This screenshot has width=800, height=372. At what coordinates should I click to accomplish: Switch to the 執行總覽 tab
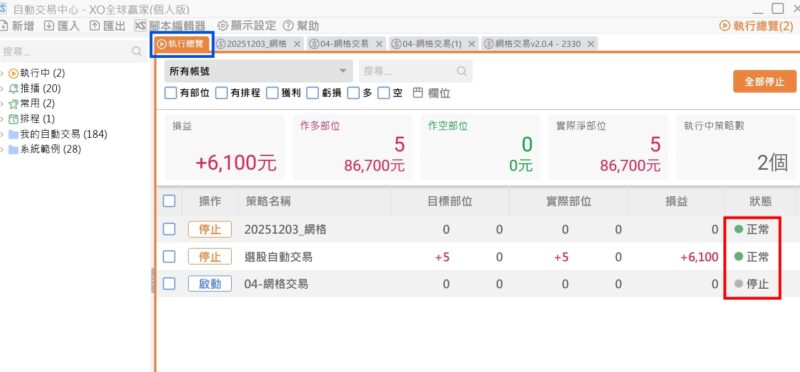pyautogui.click(x=182, y=44)
